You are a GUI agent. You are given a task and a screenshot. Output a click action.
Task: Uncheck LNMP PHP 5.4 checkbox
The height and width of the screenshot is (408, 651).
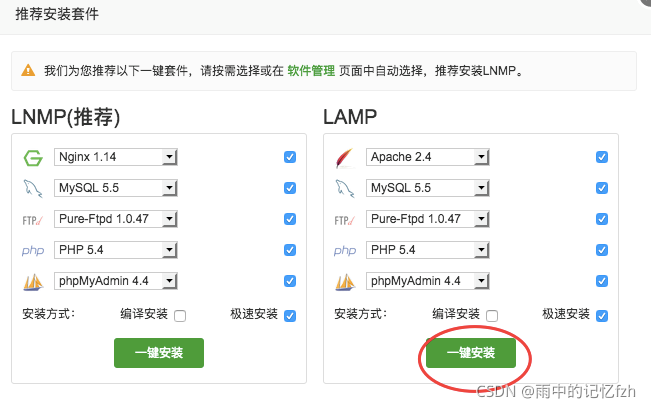(290, 250)
